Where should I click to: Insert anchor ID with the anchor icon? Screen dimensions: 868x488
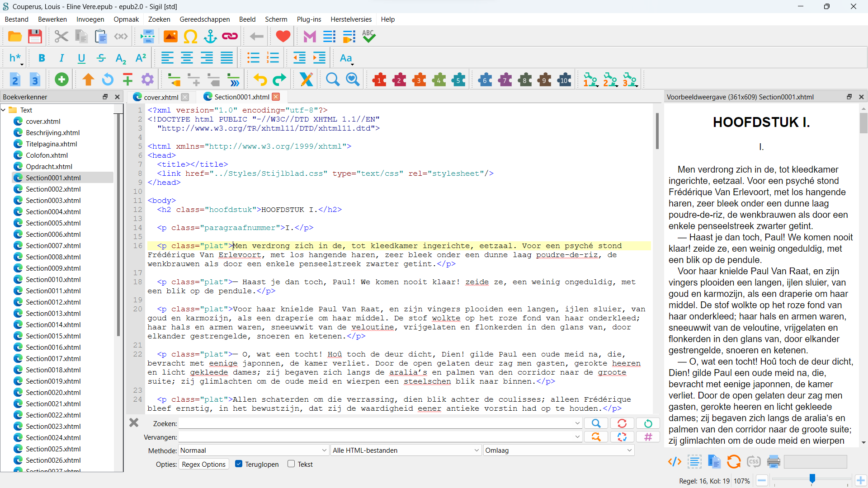pos(210,36)
